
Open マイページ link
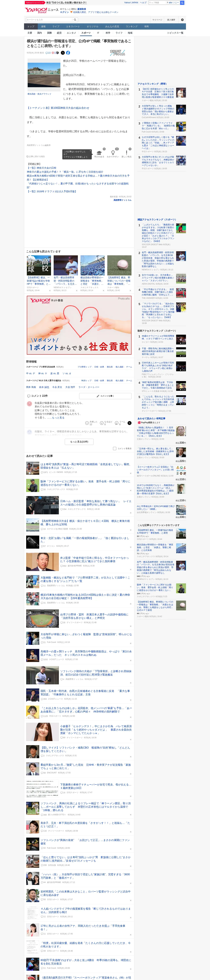coord(157,20)
